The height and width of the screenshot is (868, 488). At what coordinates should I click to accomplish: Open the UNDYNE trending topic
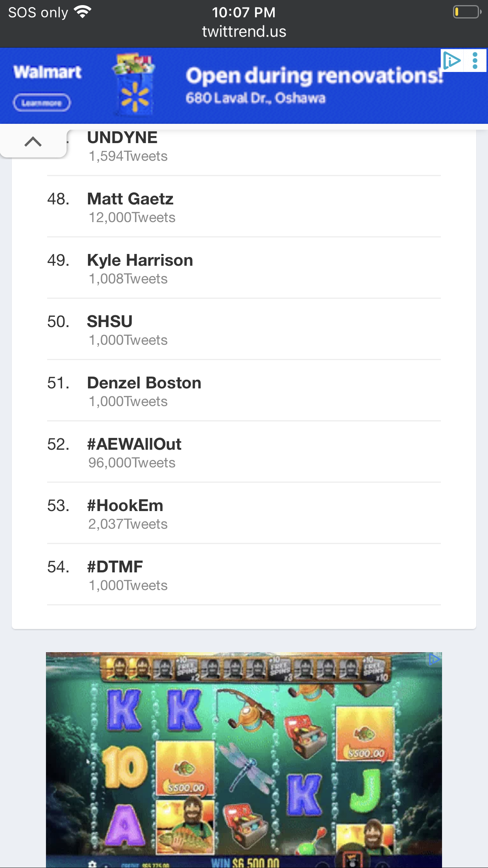pyautogui.click(x=122, y=138)
